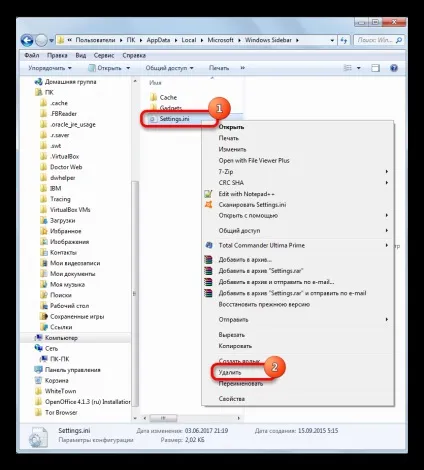Open the Общий доступ toolbar dropdown
This screenshot has width=424, height=470.
pos(169,68)
